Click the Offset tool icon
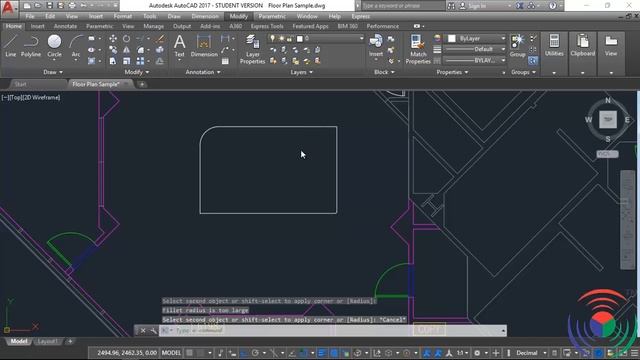The image size is (640, 360). pos(160,61)
